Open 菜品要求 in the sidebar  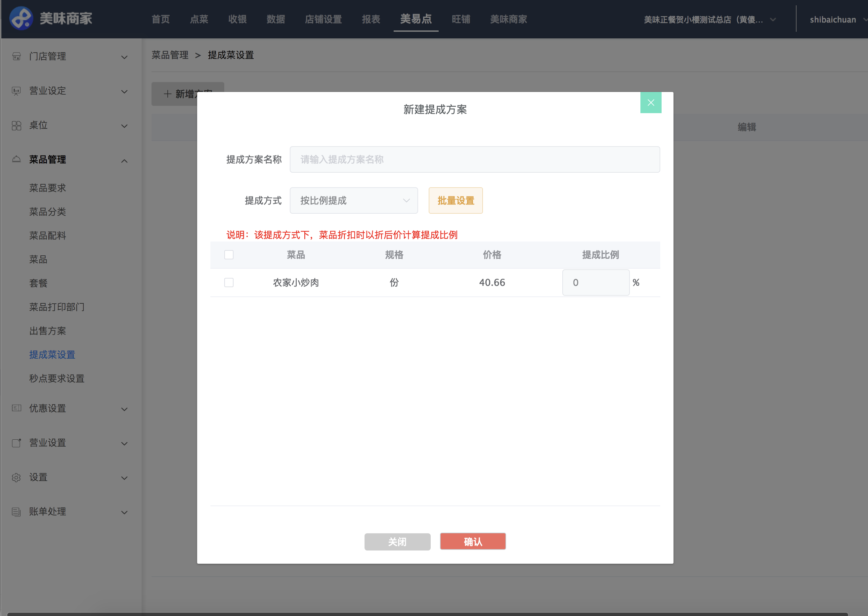47,188
